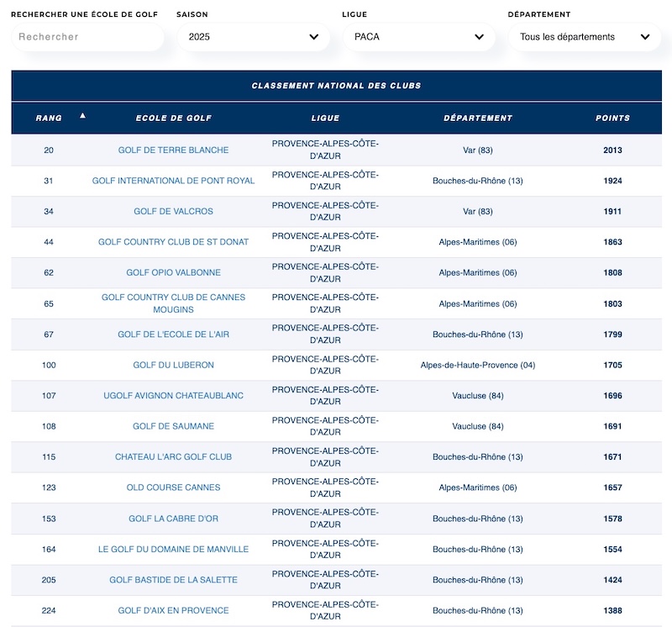
Task: Open Golf Bastide de la Salette link
Action: [174, 580]
